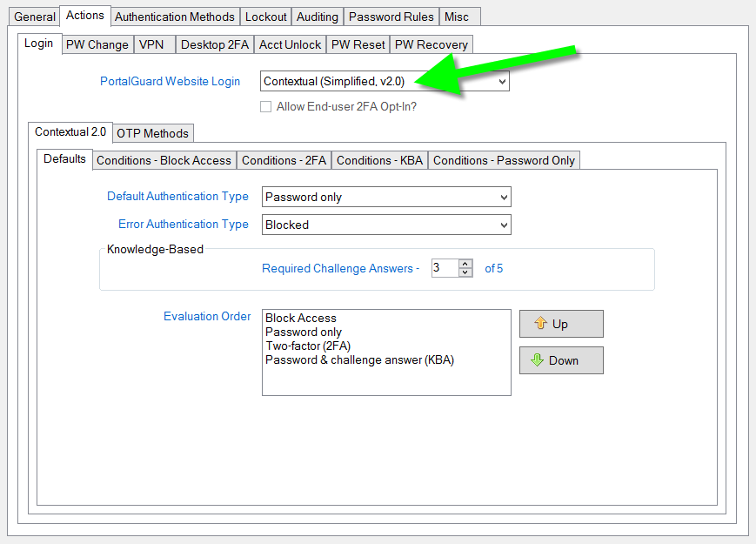Click the Default Authentication Type label
This screenshot has width=756, height=544.
pos(178,197)
